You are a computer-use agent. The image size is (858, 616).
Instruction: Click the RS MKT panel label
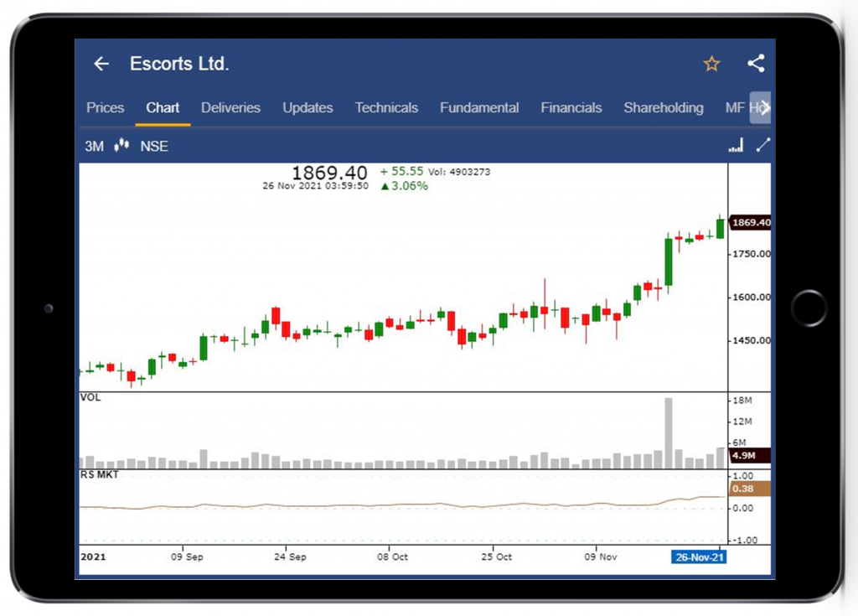[99, 474]
